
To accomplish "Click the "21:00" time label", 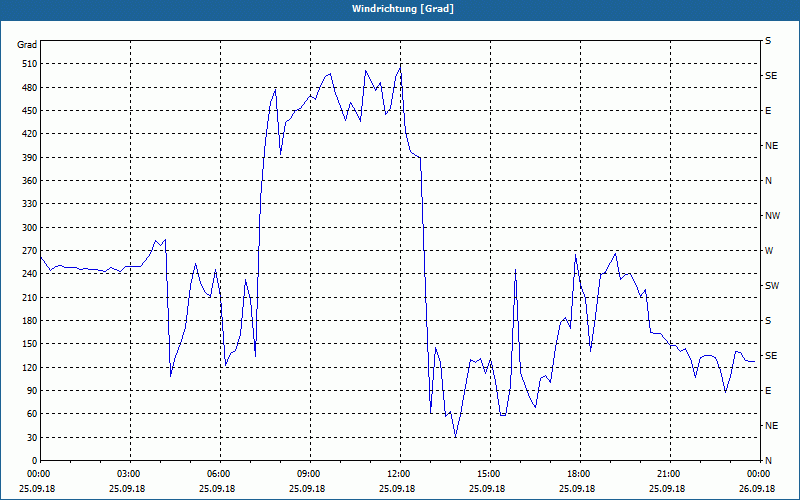I will [x=667, y=474].
